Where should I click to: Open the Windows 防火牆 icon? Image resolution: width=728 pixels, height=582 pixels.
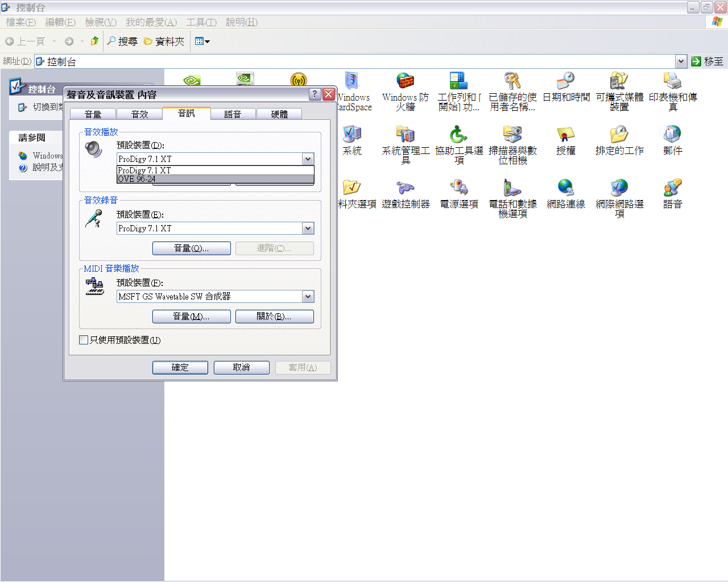(x=406, y=91)
